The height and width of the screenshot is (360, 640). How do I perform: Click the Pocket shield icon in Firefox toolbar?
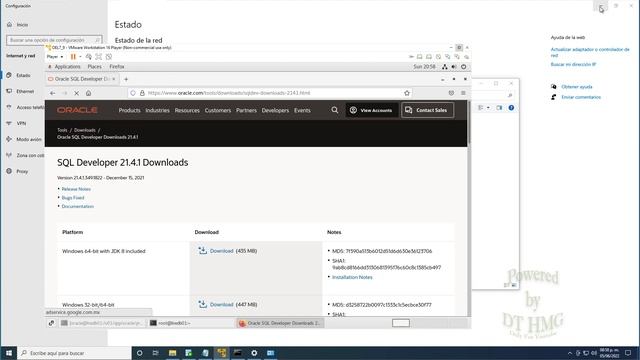[451, 93]
